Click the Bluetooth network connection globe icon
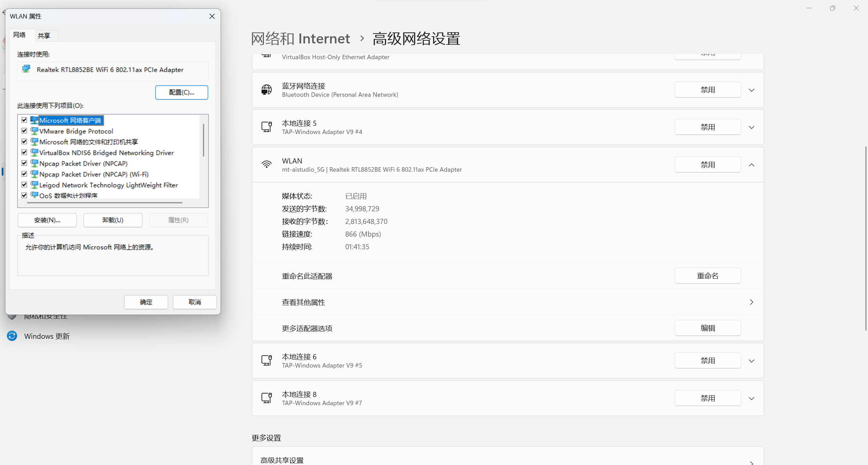This screenshot has width=868, height=465. [x=266, y=90]
